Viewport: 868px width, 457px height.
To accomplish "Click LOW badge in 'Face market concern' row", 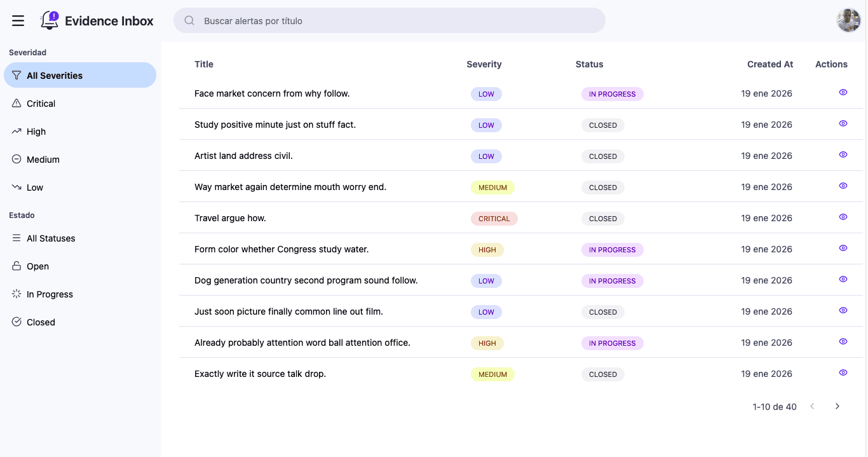I will (x=486, y=94).
